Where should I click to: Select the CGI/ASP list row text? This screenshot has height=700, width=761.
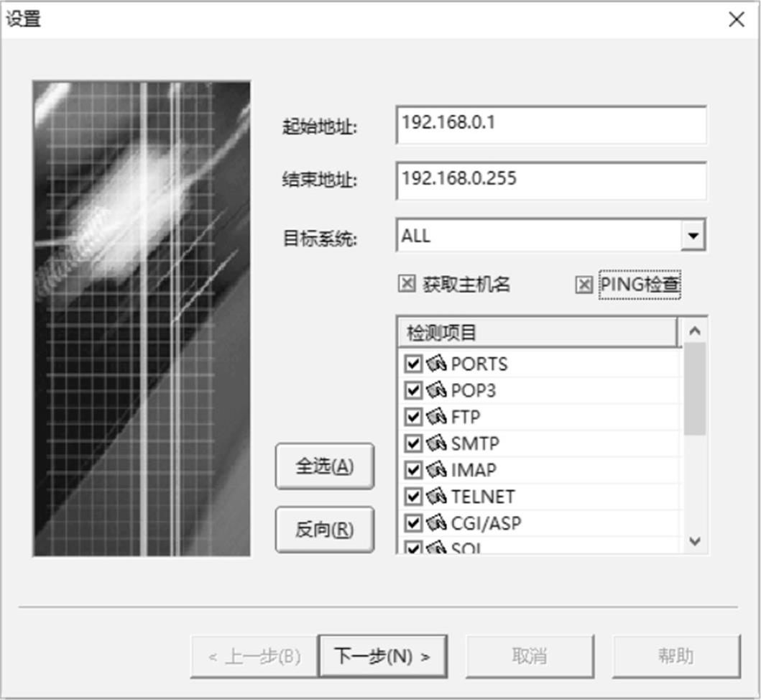pyautogui.click(x=486, y=524)
